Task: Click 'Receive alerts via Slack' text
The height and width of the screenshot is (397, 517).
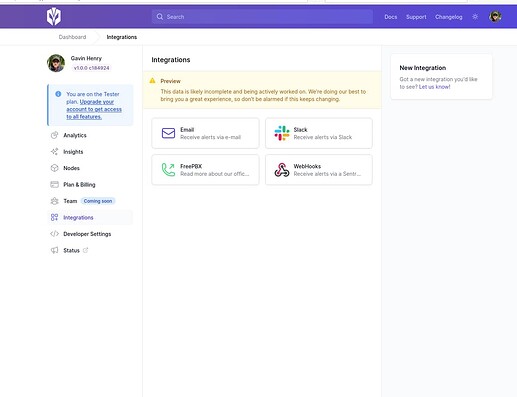Action: 323,137
